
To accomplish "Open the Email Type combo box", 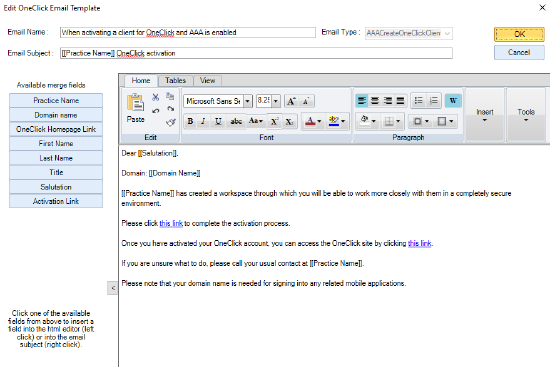I will pyautogui.click(x=409, y=33).
